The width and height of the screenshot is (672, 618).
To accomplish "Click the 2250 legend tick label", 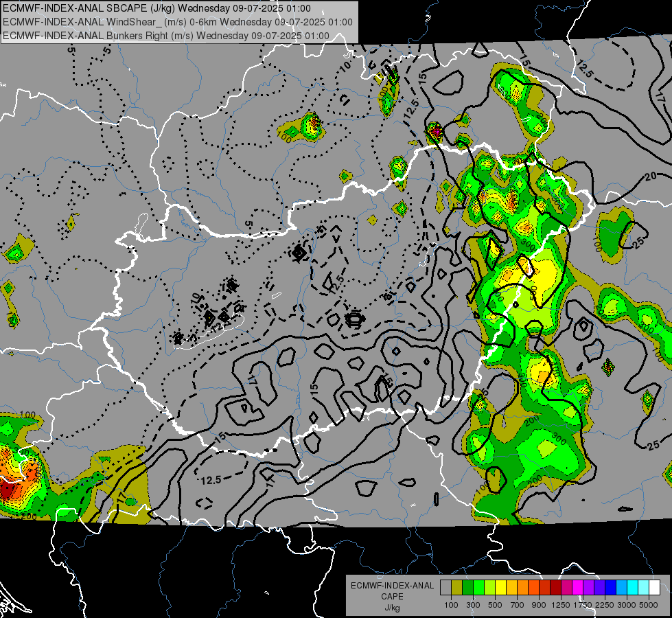I will click(x=605, y=605).
